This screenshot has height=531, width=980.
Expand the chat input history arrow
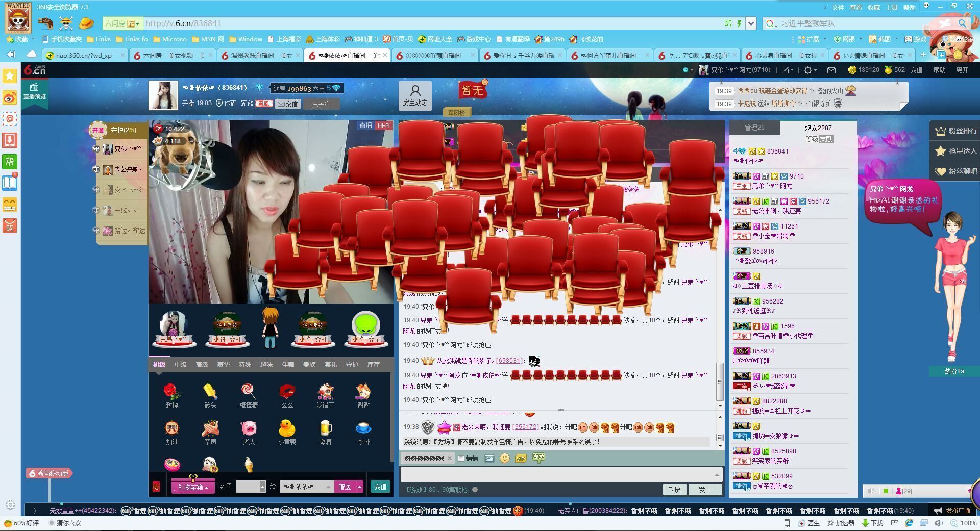click(717, 474)
